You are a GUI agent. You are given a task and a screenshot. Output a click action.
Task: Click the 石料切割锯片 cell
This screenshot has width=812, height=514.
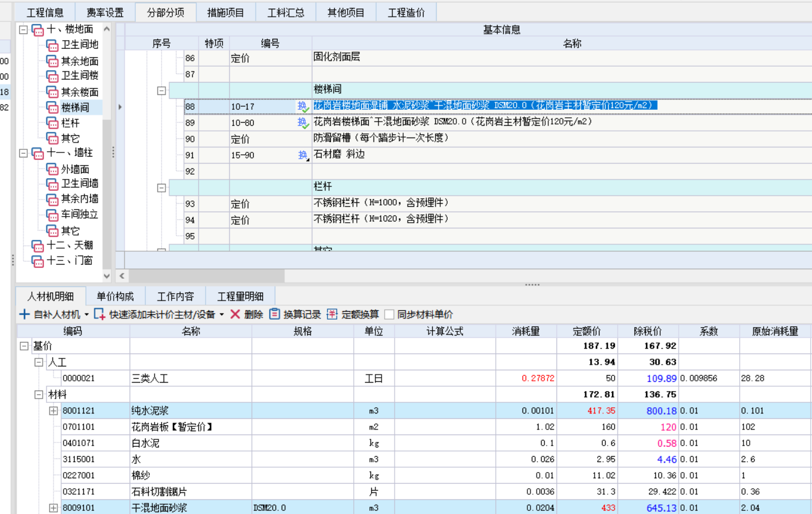click(191, 492)
